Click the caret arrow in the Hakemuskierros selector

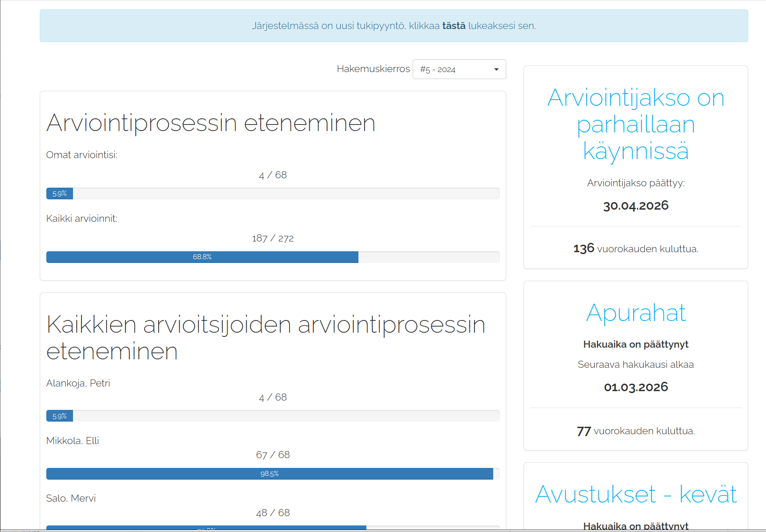pyautogui.click(x=496, y=70)
